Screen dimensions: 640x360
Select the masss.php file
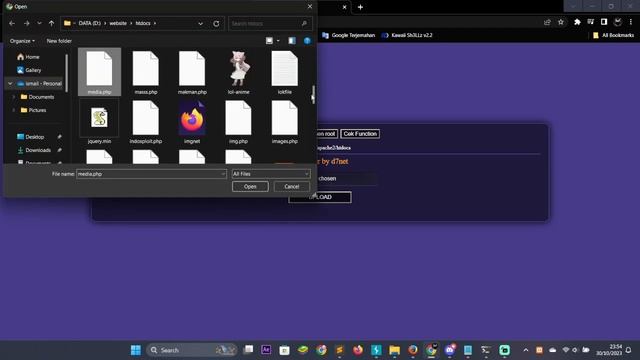click(x=146, y=72)
